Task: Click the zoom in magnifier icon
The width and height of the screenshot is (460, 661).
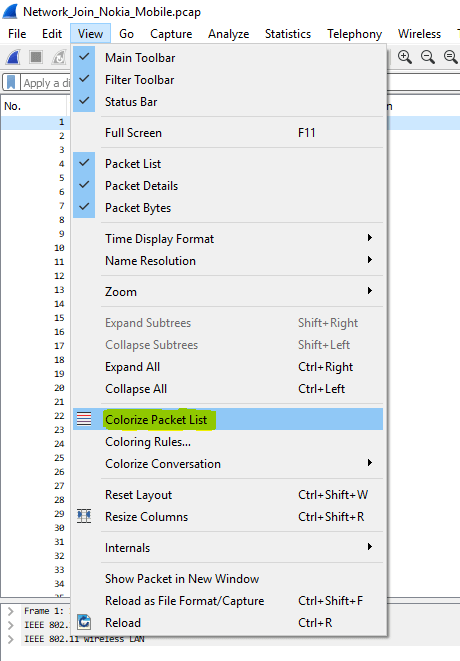Action: (x=405, y=57)
